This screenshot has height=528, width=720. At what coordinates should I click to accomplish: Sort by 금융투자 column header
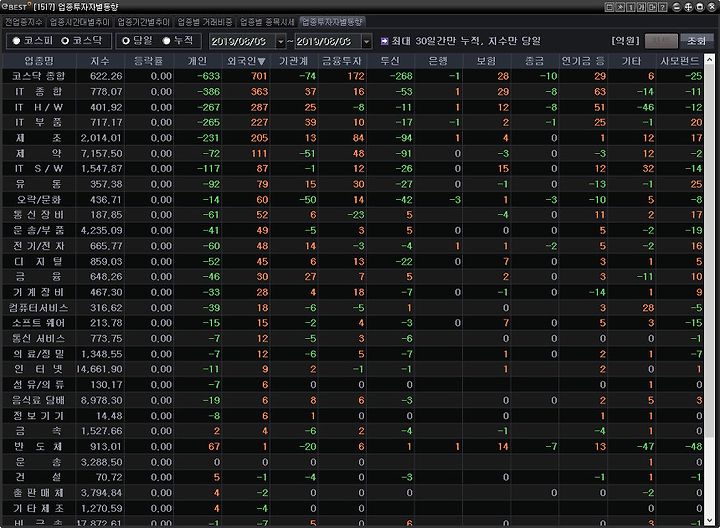342,61
